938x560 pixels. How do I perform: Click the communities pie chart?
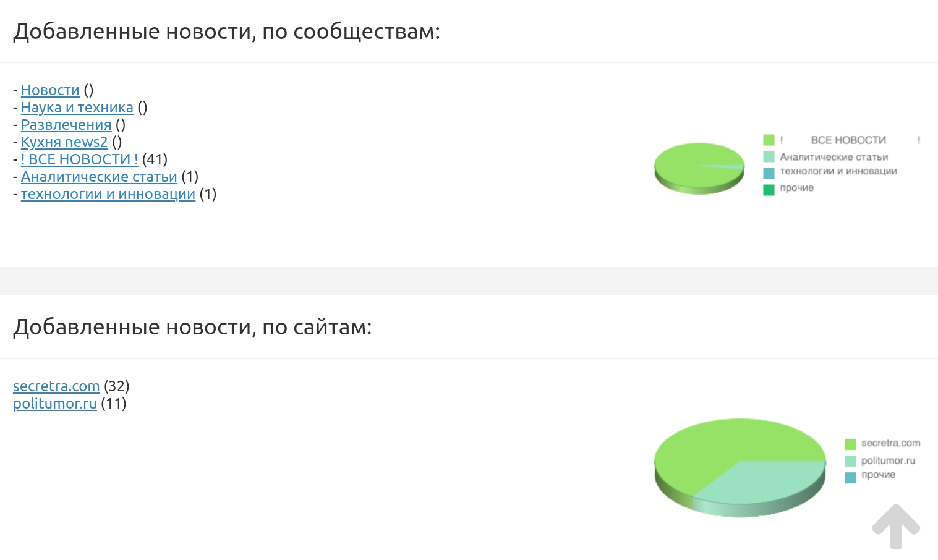pyautogui.click(x=699, y=168)
